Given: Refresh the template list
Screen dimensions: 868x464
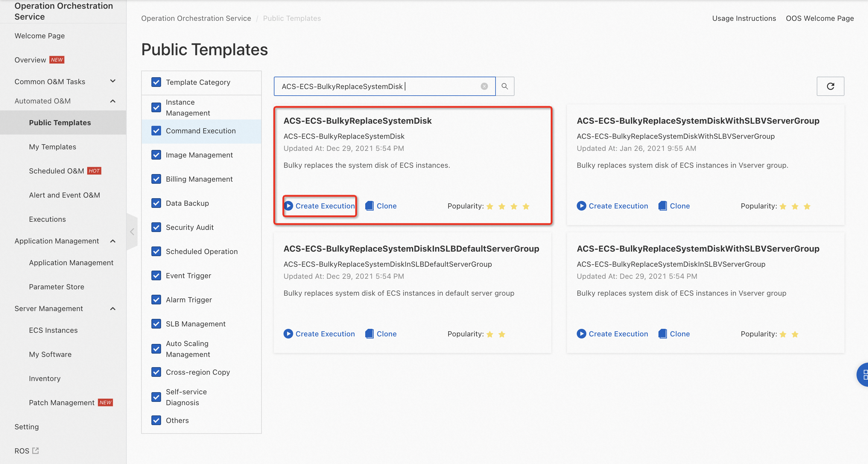Looking at the screenshot, I should coord(830,86).
